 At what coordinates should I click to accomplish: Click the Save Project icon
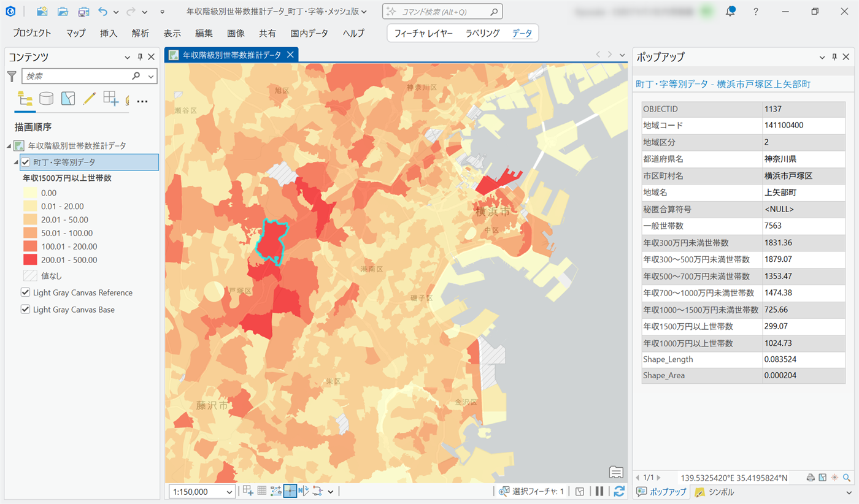[83, 12]
